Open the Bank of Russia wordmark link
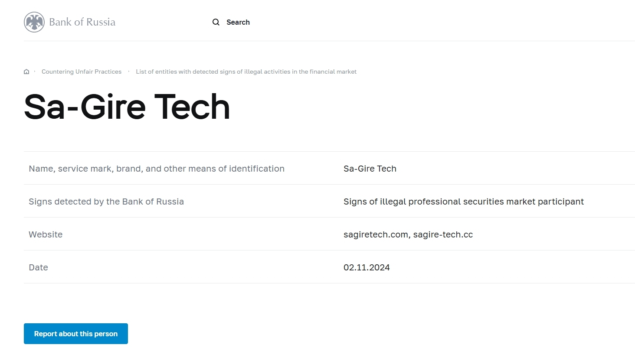The image size is (635, 364). (x=82, y=22)
